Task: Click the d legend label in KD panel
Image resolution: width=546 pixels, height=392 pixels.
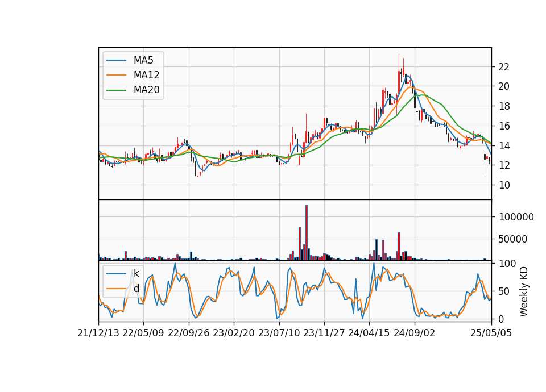Action: (x=136, y=289)
